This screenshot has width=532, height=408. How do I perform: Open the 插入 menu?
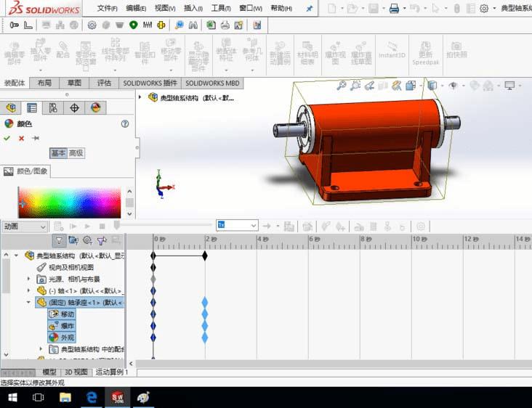click(194, 9)
